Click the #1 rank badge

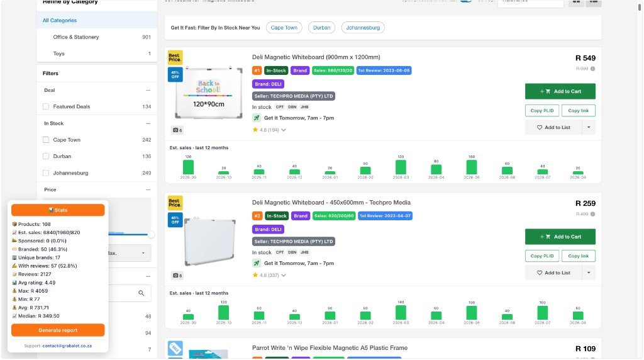pyautogui.click(x=257, y=70)
